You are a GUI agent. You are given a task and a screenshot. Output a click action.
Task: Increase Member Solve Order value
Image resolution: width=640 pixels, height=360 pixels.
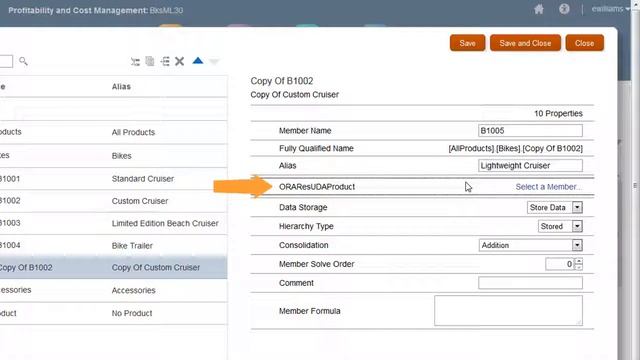point(578,261)
